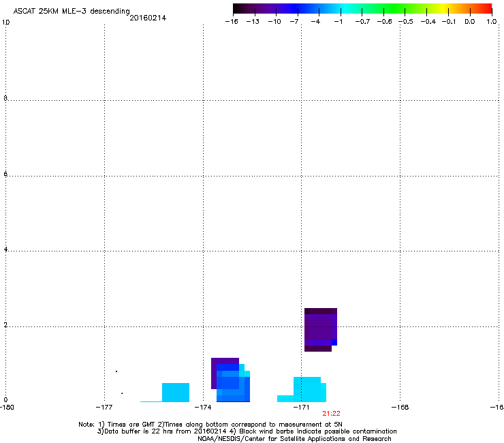
Task: Click the -168 longitude axis label
Action: [400, 408]
